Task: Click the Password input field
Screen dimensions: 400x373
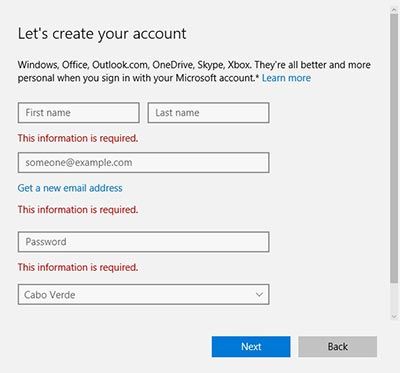Action: click(143, 242)
